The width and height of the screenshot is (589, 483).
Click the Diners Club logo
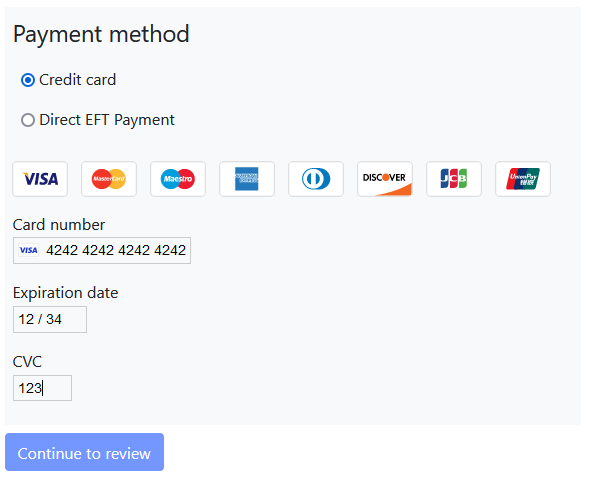click(x=316, y=179)
